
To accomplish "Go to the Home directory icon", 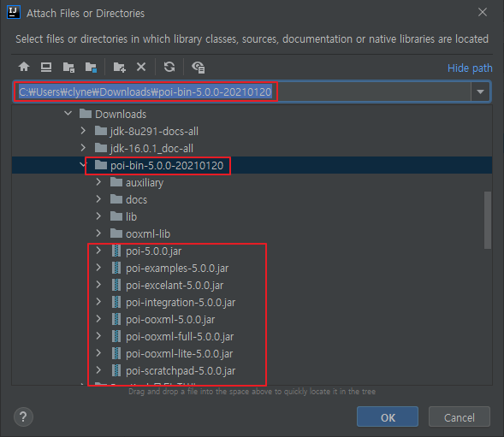I will (x=24, y=68).
